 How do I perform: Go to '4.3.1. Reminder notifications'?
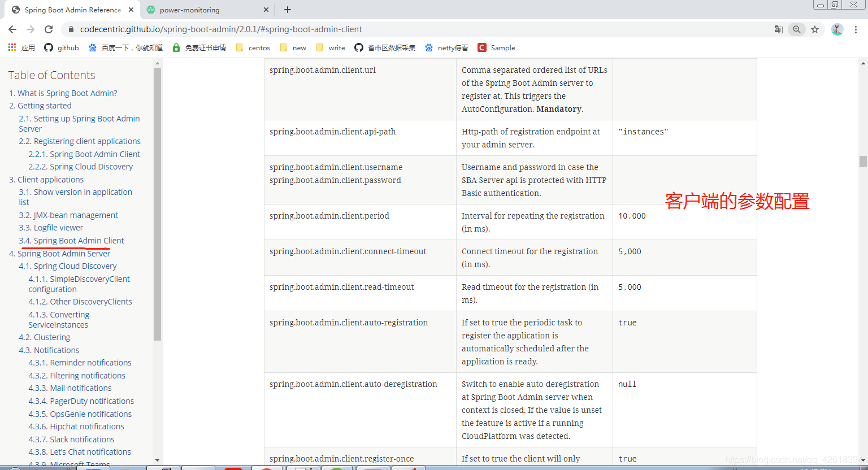pyautogui.click(x=80, y=363)
